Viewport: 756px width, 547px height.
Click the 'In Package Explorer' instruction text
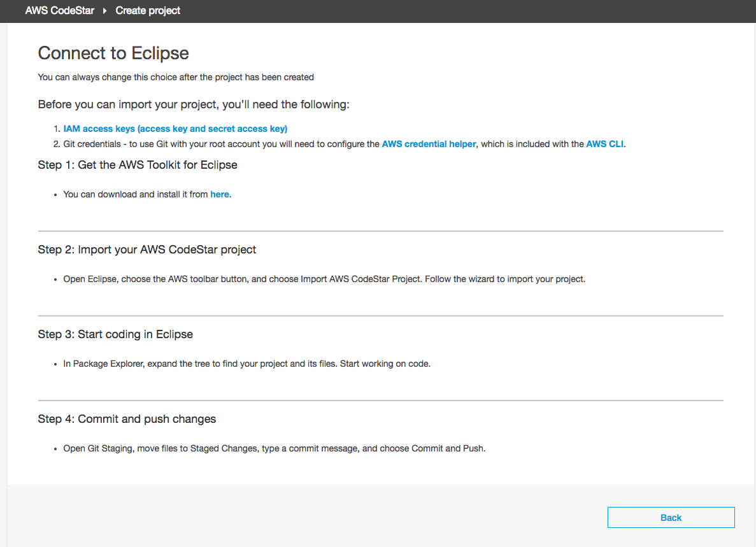(246, 364)
